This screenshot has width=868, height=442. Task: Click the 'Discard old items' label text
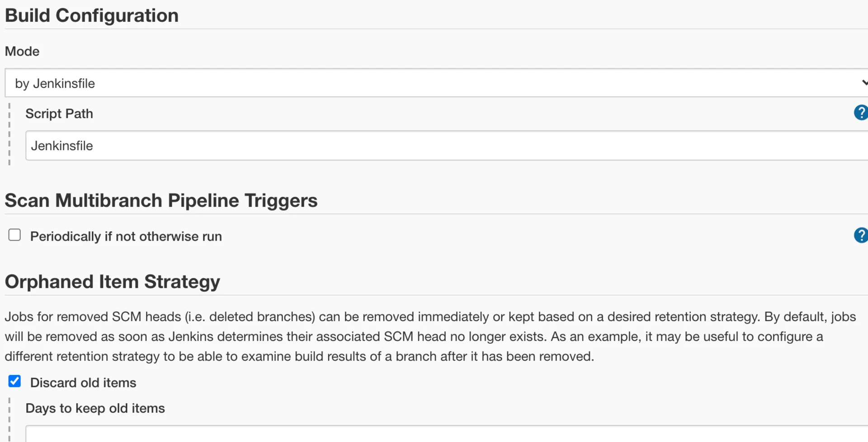[x=83, y=383]
